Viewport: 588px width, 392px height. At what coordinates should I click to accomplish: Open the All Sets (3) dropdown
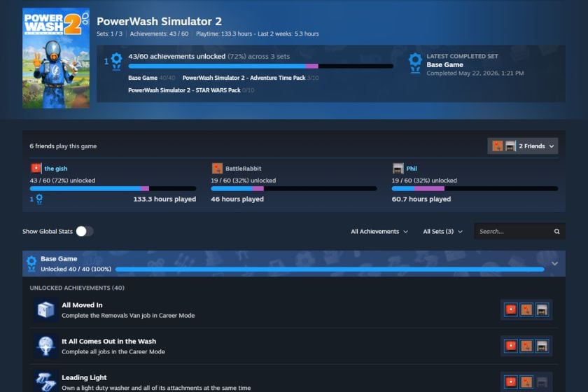(x=442, y=232)
